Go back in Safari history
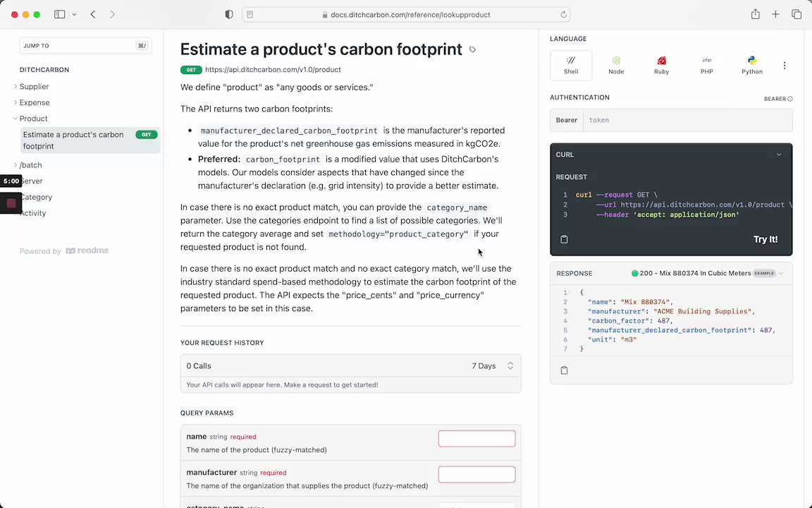This screenshot has height=508, width=812. coord(93,15)
